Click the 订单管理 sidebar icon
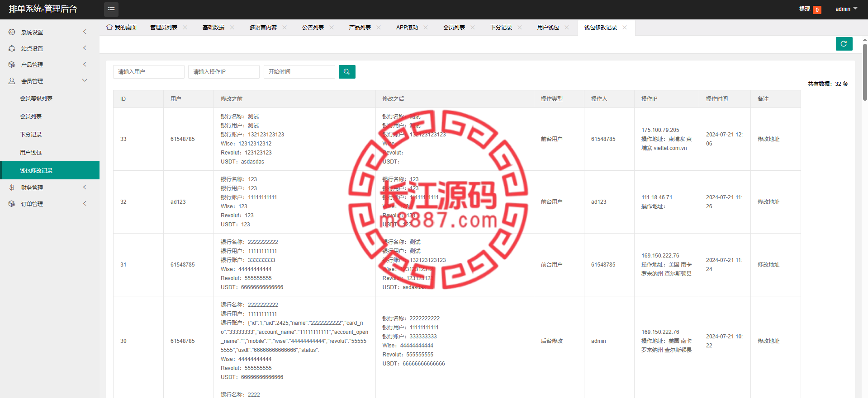This screenshot has width=868, height=398. pyautogui.click(x=12, y=204)
